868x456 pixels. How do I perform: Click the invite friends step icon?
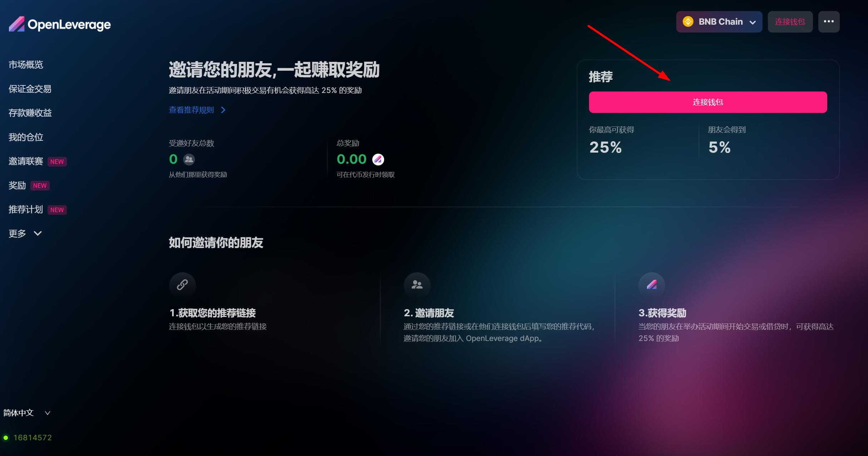click(x=417, y=285)
